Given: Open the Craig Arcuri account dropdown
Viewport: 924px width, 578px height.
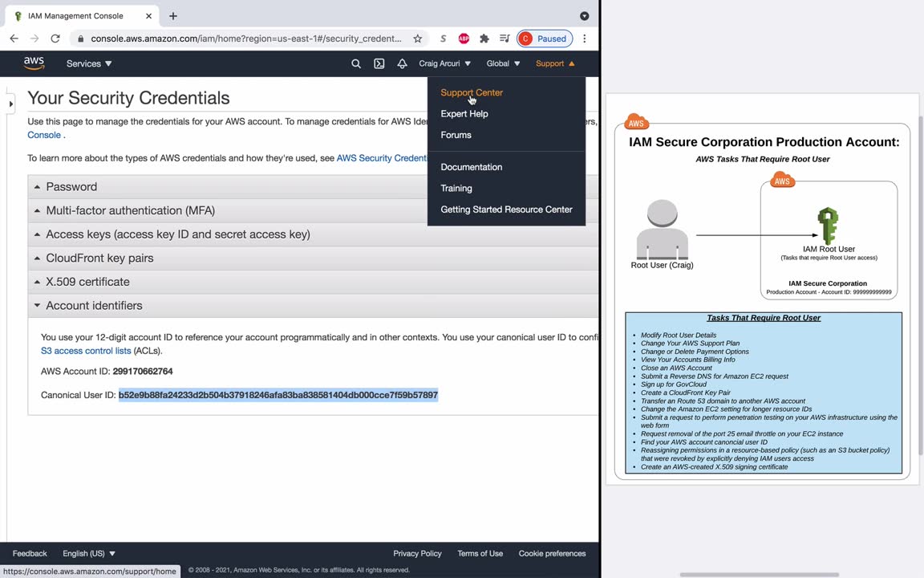Looking at the screenshot, I should (x=445, y=63).
